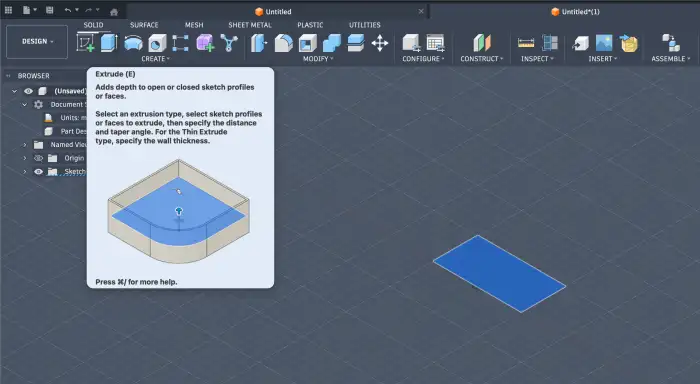Select the Units browser item
The width and height of the screenshot is (700, 384).
click(74, 118)
